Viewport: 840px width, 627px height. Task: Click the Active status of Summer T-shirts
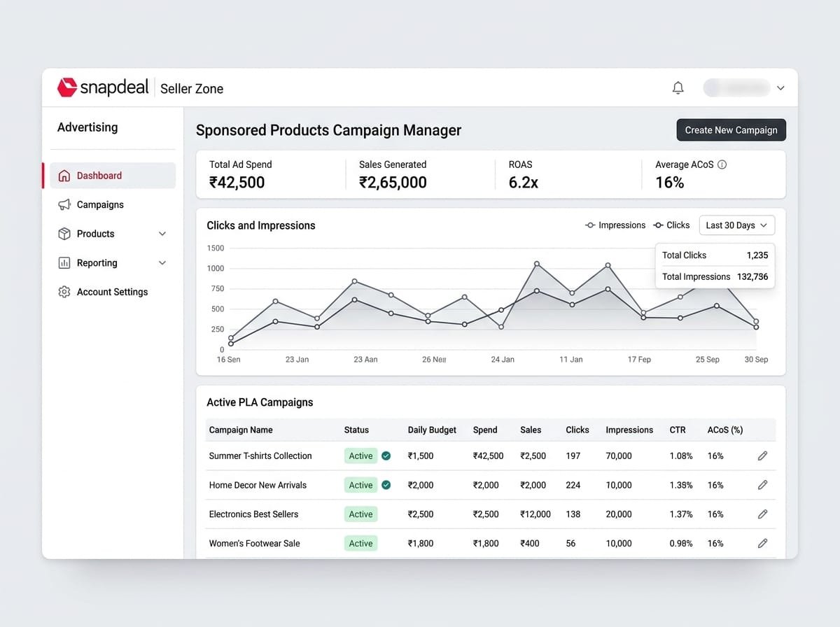point(360,456)
